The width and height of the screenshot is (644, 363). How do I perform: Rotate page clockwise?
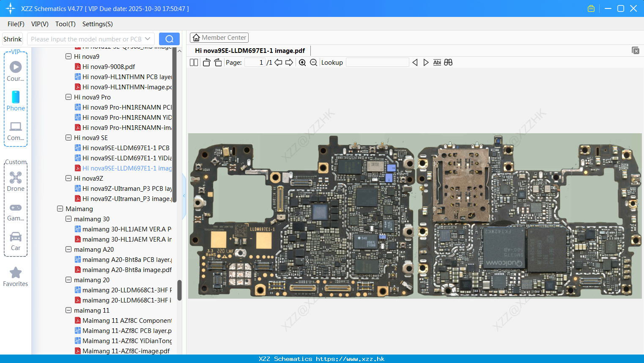pyautogui.click(x=218, y=63)
